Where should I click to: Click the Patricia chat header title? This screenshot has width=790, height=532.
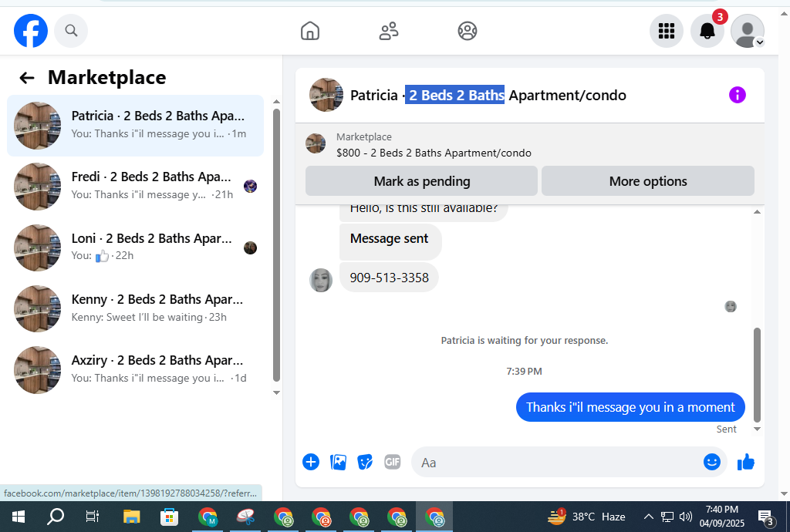pos(488,95)
